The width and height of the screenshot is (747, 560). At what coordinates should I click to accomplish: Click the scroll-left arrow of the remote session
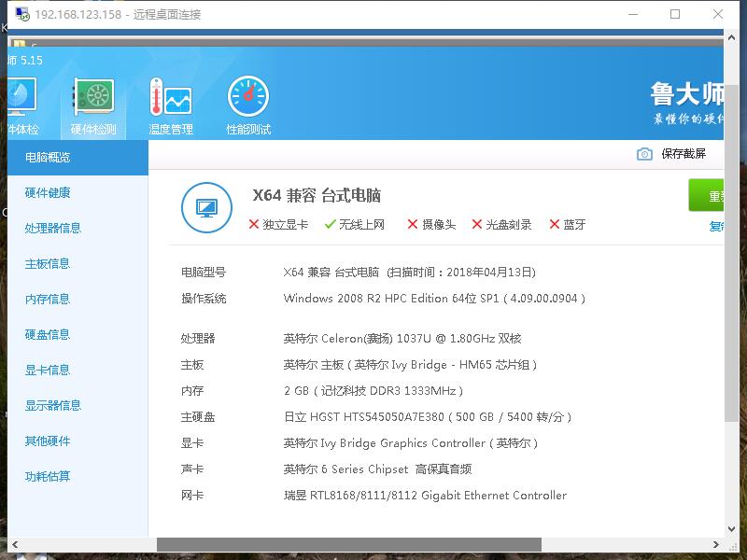15,544
